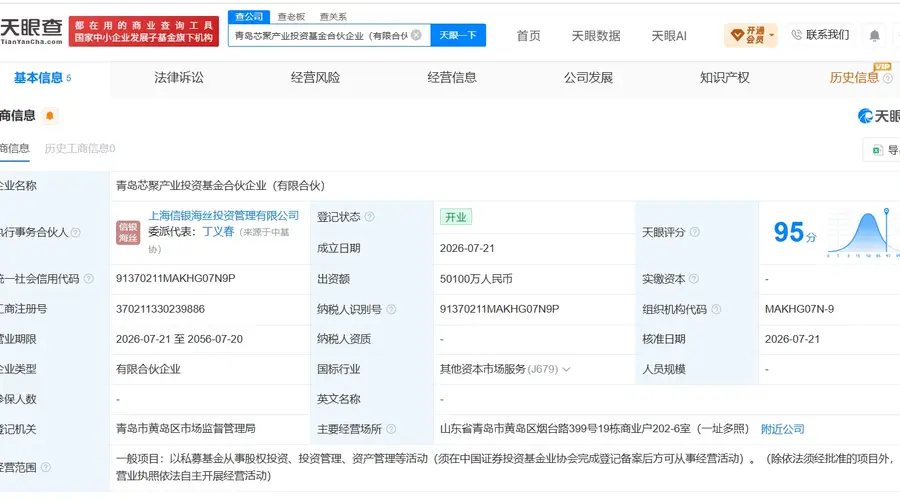Clear the search box with the X icon
This screenshot has width=900, height=500.
point(417,35)
